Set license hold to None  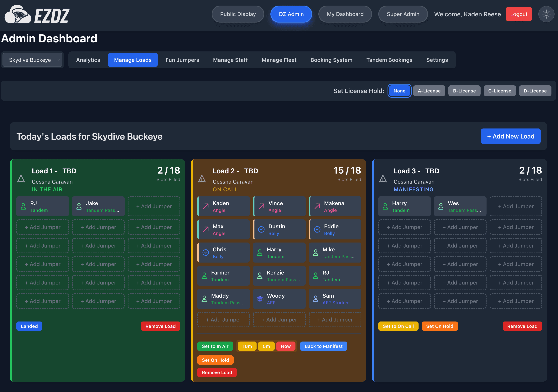(x=399, y=91)
